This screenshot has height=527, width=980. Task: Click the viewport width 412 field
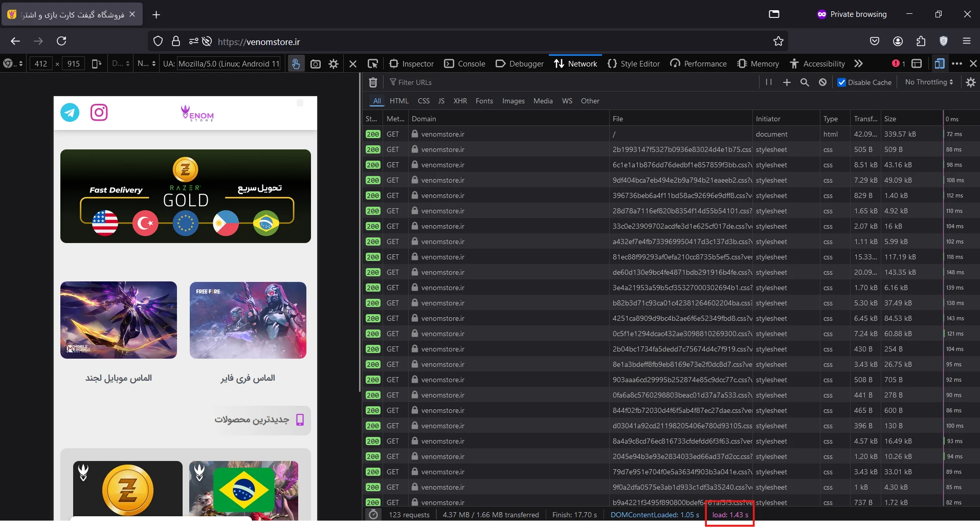(x=41, y=63)
